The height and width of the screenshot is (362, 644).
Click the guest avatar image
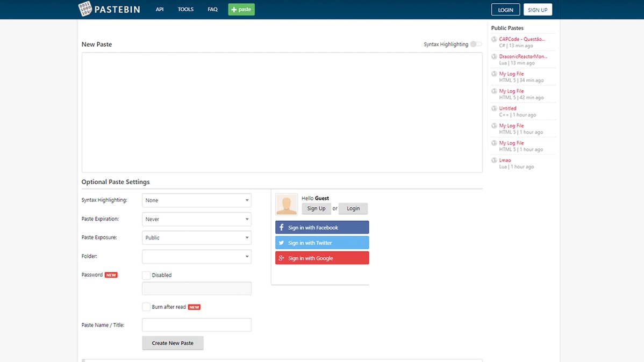point(287,205)
